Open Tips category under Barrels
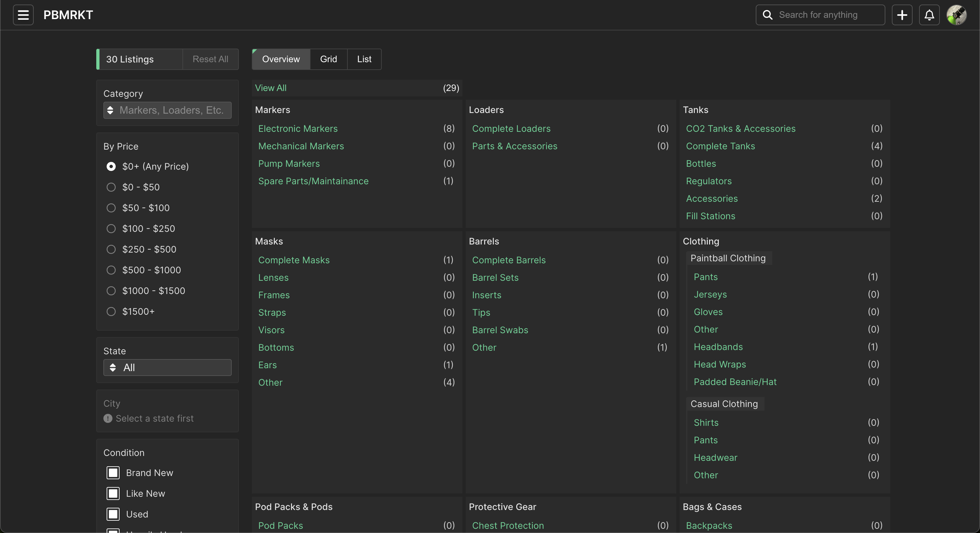The width and height of the screenshot is (980, 533). [481, 312]
